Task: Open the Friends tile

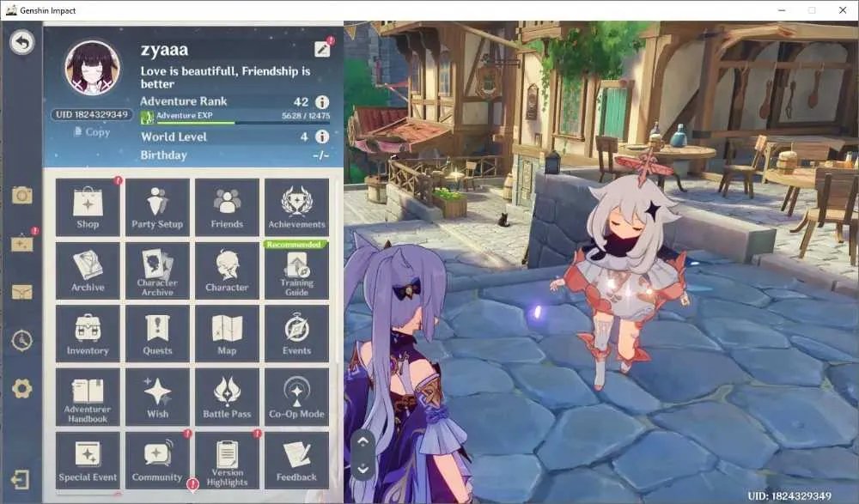Action: (x=227, y=207)
